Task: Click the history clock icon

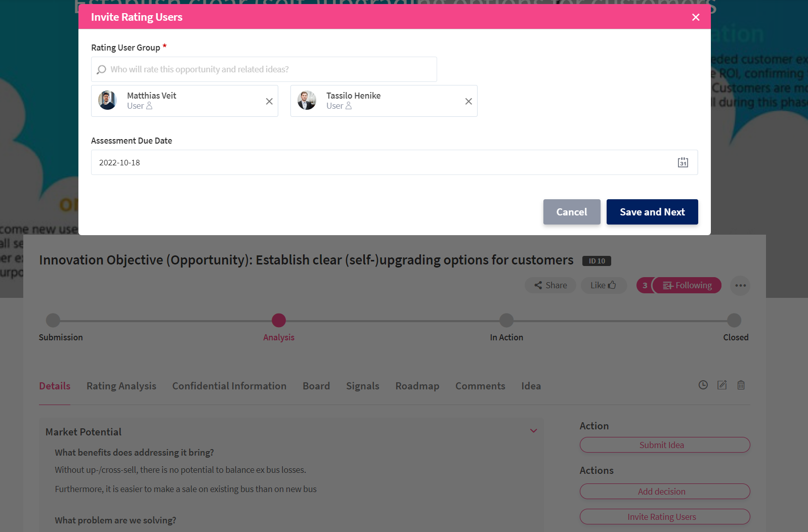Action: [703, 385]
